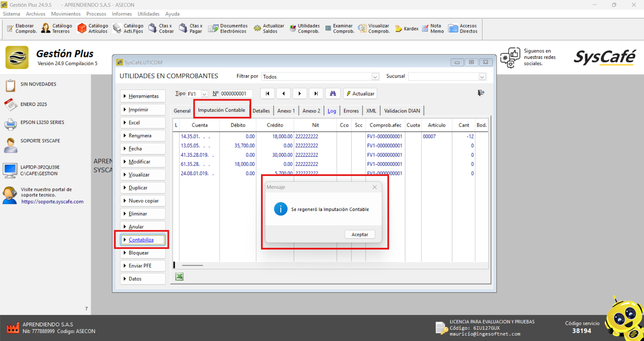
Task: Open the Tipo FV1 dropdown
Action: [204, 94]
